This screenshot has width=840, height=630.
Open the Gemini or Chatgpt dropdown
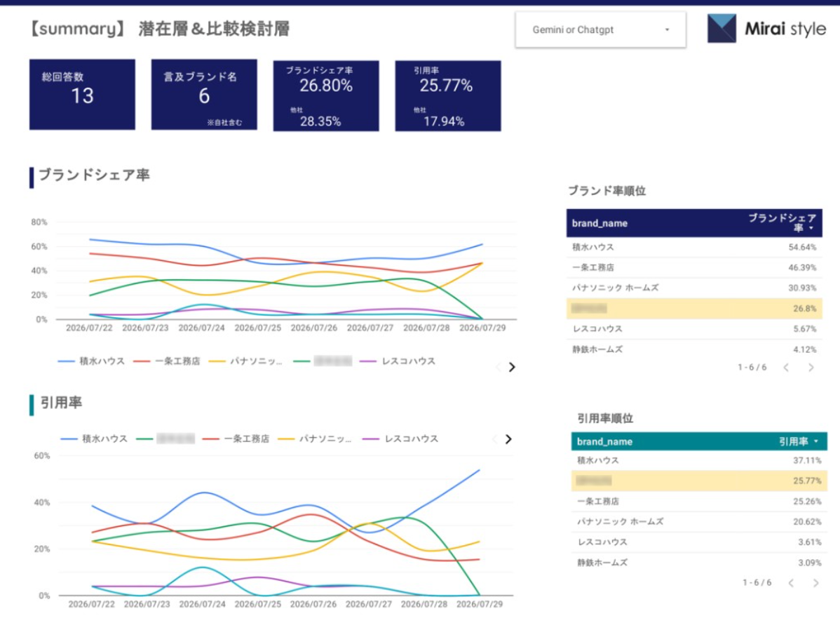(x=600, y=29)
